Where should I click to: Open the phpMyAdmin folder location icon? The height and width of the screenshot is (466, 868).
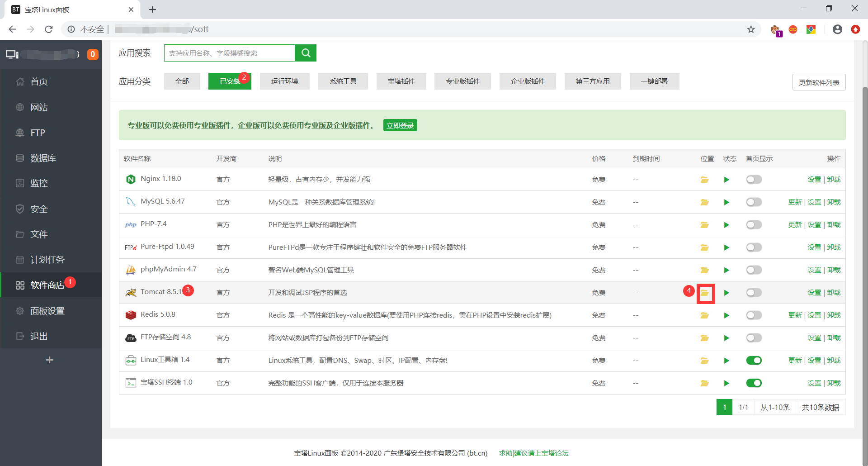click(x=704, y=270)
